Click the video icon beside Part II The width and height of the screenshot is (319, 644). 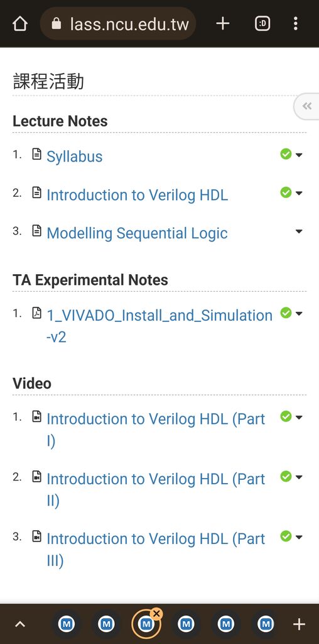click(x=37, y=477)
